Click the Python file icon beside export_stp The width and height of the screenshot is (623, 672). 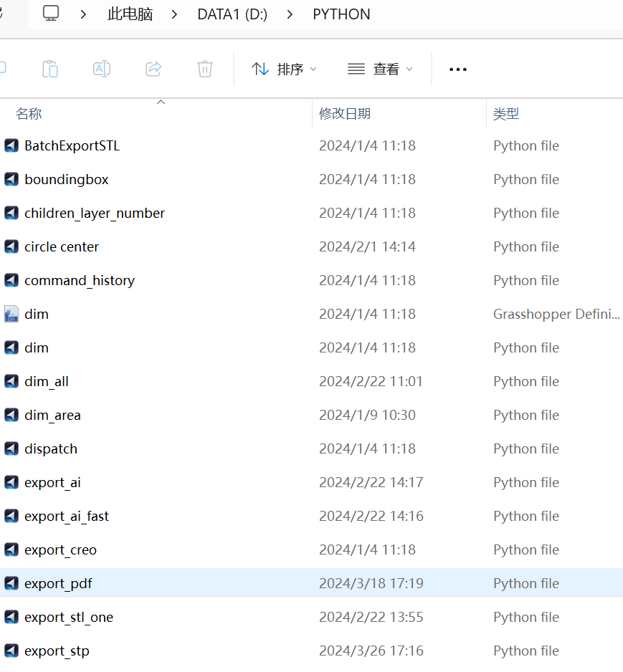(x=11, y=651)
